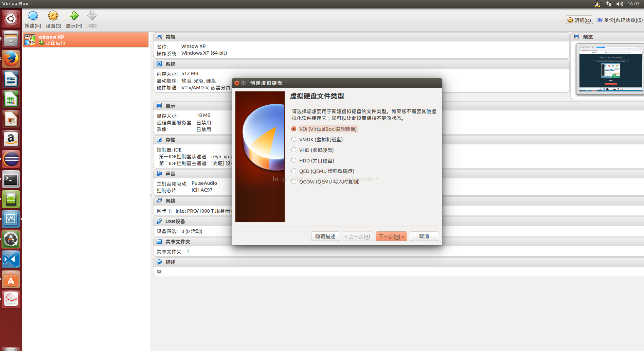Click Hide Description (隐藏描述) button

(x=325, y=236)
